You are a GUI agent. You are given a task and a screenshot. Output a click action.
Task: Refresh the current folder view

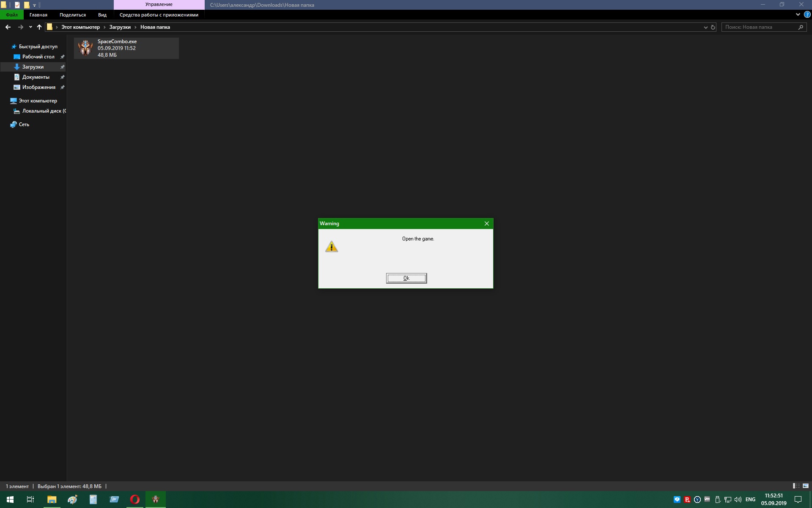click(x=713, y=27)
